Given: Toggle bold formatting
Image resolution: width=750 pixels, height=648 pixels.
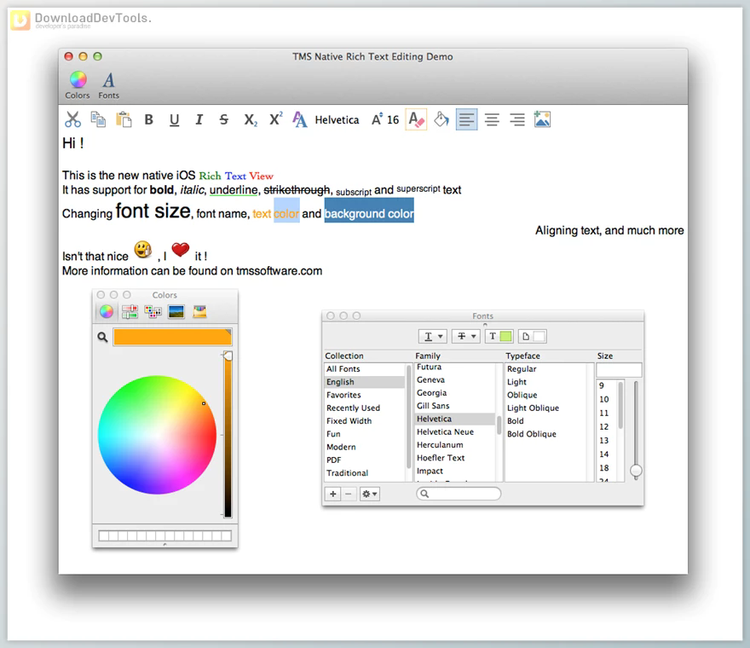Looking at the screenshot, I should (149, 120).
